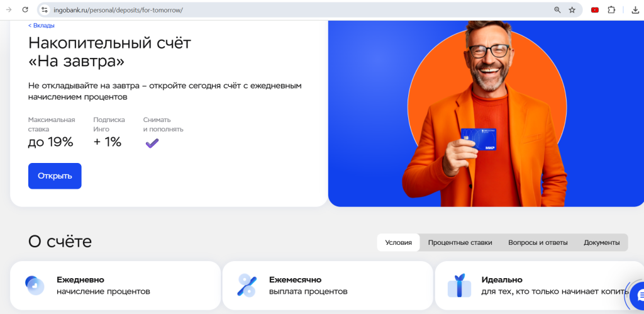Go to the Документы tab

coord(602,242)
